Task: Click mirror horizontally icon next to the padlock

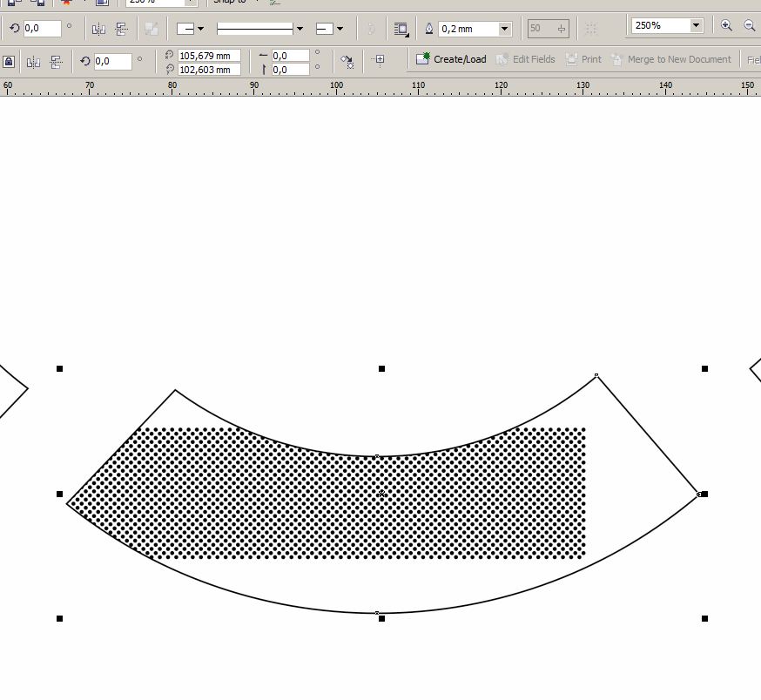Action: point(33,62)
